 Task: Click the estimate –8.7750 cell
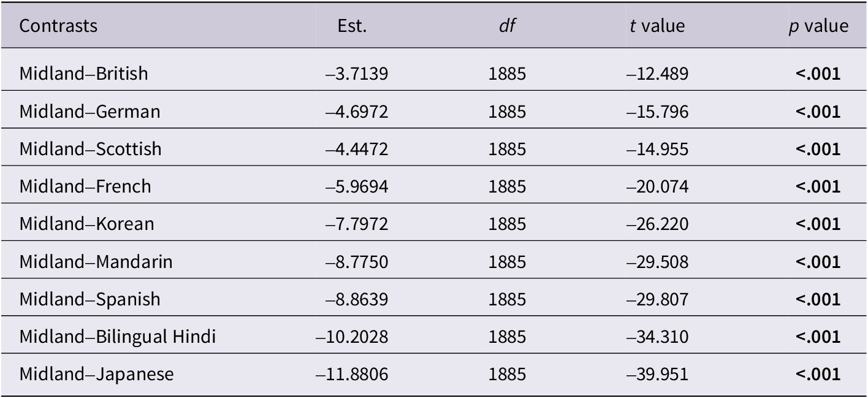[357, 262]
